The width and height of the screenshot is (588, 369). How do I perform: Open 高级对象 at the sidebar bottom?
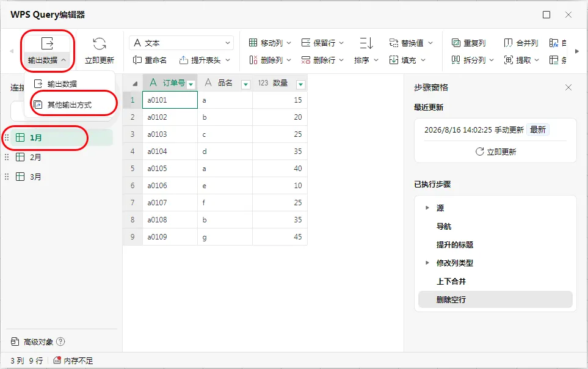click(x=32, y=342)
